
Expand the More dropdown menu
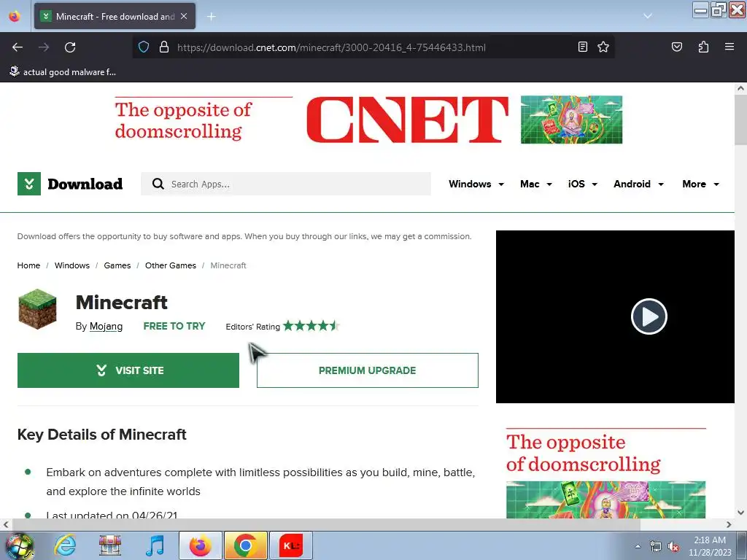(700, 184)
